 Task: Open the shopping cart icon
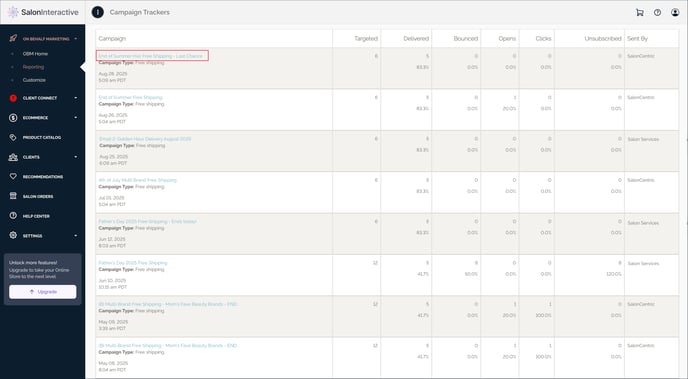(x=640, y=12)
